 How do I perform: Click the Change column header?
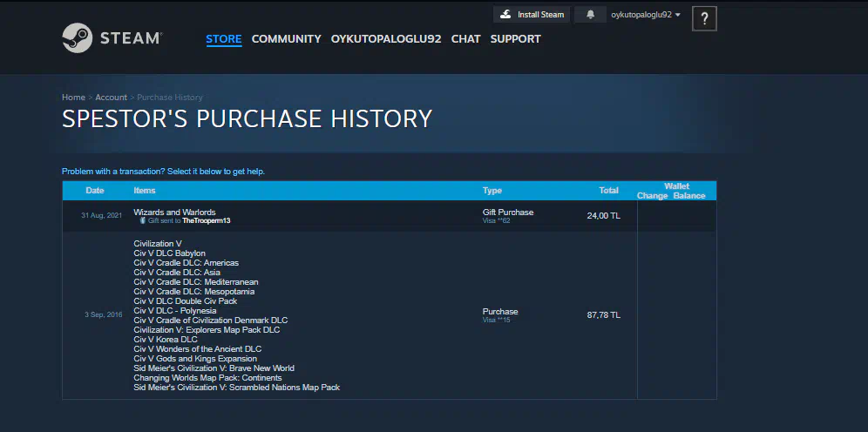pyautogui.click(x=652, y=196)
